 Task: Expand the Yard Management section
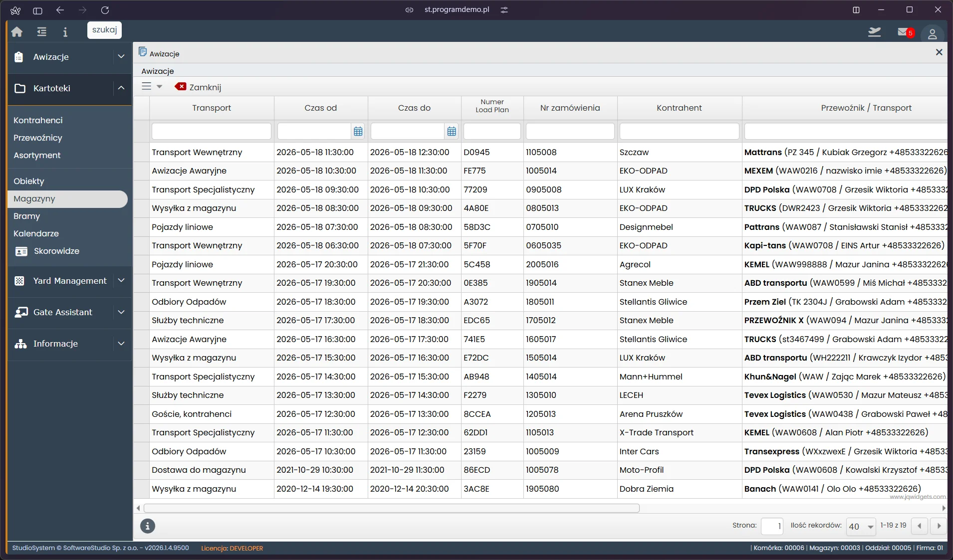(121, 280)
